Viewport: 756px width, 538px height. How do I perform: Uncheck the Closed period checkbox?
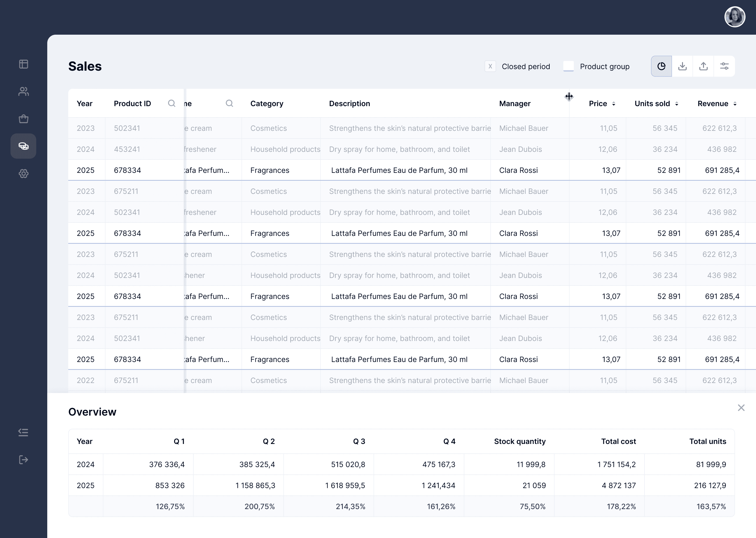(490, 66)
